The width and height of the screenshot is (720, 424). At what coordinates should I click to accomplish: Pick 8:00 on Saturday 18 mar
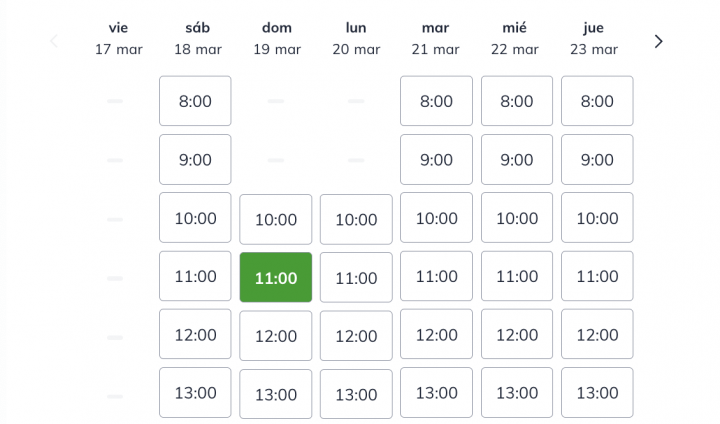point(195,101)
